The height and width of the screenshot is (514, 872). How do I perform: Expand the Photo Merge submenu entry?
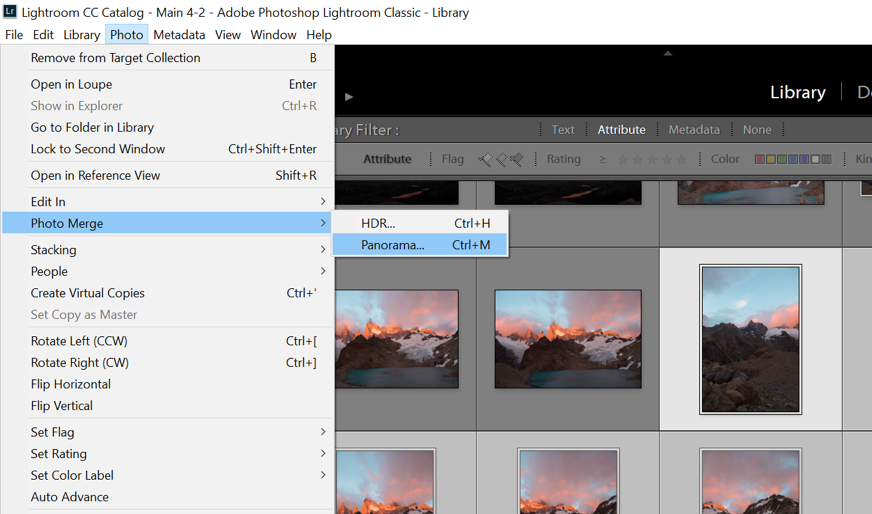click(x=167, y=223)
